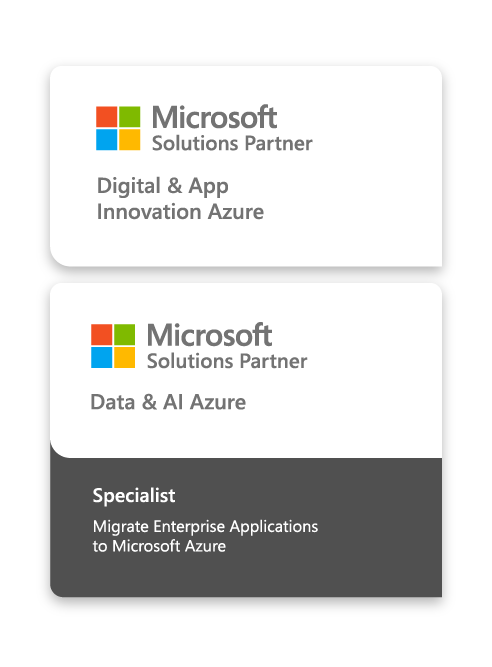Click the 'to Microsoft Azure' line
Screen dimensions: 492x667
(159, 546)
